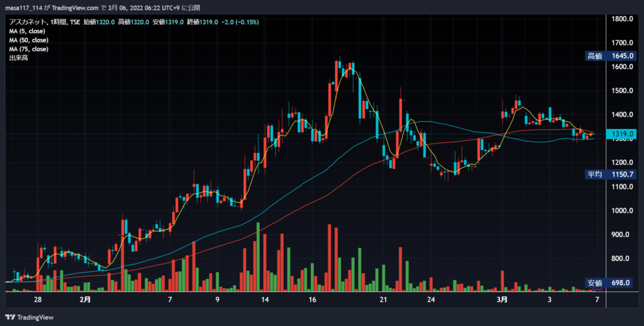Click the current price tag '1319.0'
The height and width of the screenshot is (326, 644).
621,133
